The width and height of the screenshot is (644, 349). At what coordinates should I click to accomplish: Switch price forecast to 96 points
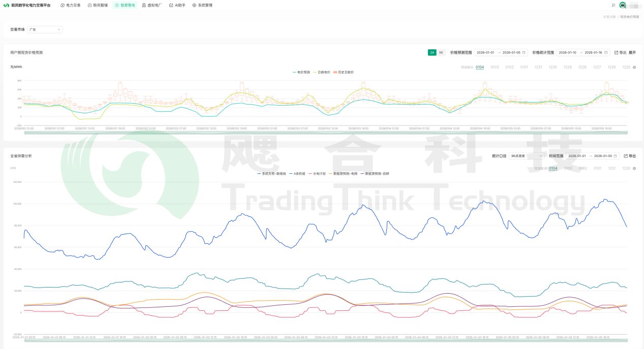(441, 52)
